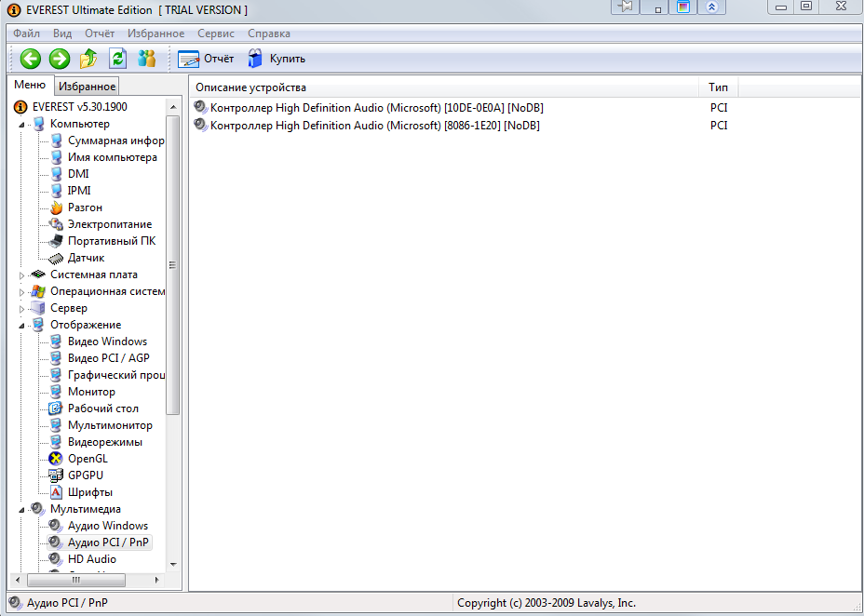Click the Рабочий стол icon

click(x=56, y=408)
